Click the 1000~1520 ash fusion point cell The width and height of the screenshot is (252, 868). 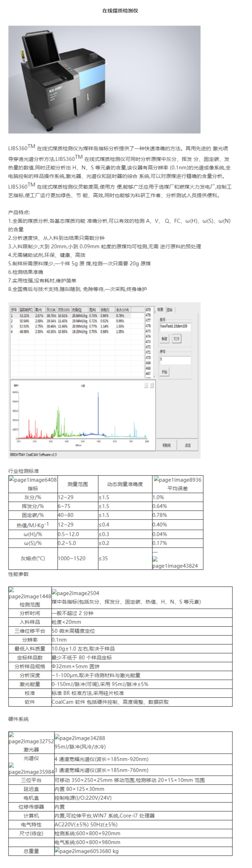click(x=78, y=558)
